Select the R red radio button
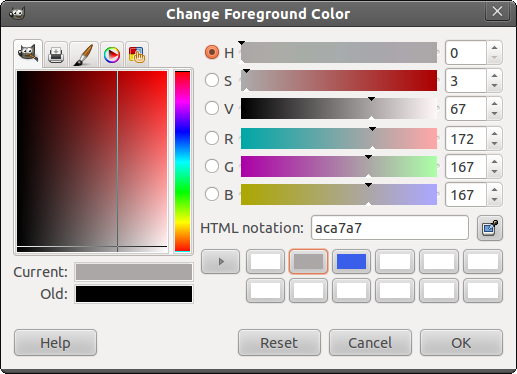 [x=212, y=138]
